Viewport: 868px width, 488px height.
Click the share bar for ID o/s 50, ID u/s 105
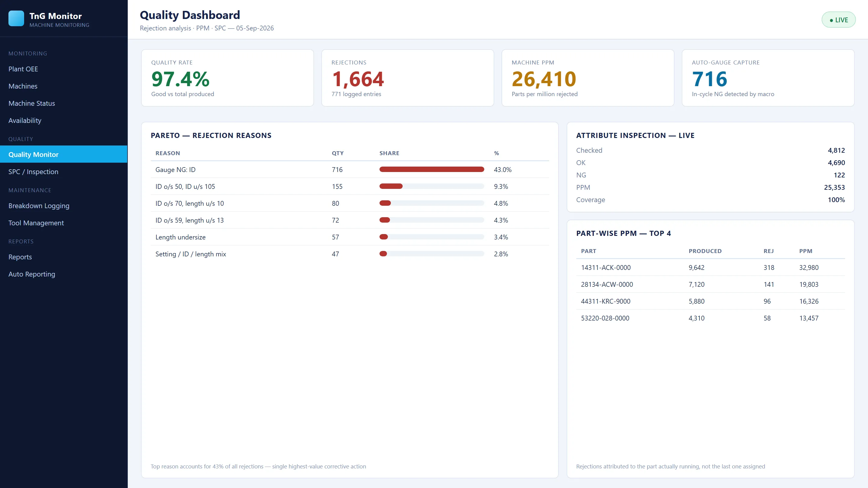[432, 186]
